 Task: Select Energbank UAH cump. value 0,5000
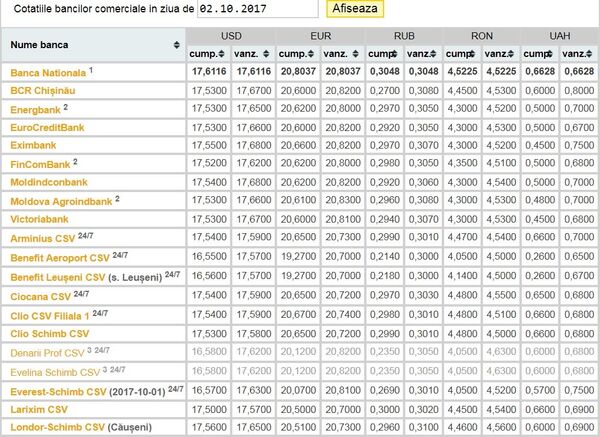pos(540,108)
